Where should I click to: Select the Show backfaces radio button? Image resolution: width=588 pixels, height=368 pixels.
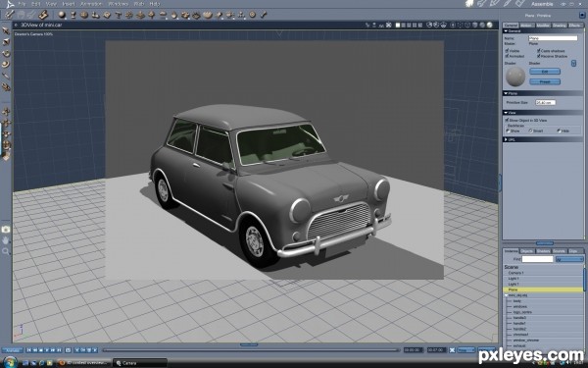508,131
